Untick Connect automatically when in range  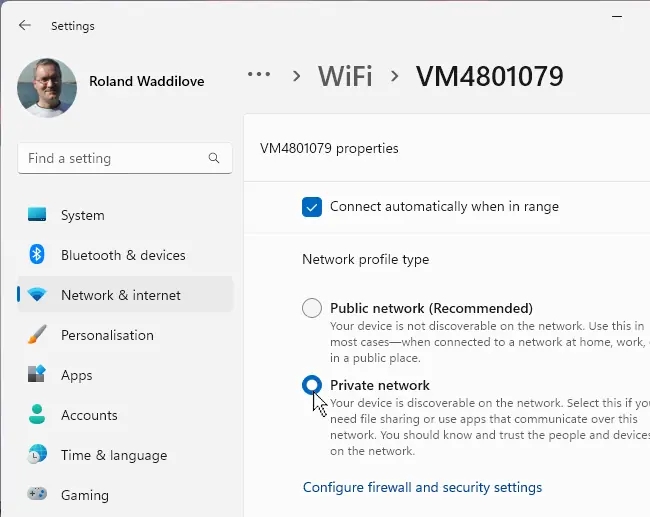[x=312, y=206]
